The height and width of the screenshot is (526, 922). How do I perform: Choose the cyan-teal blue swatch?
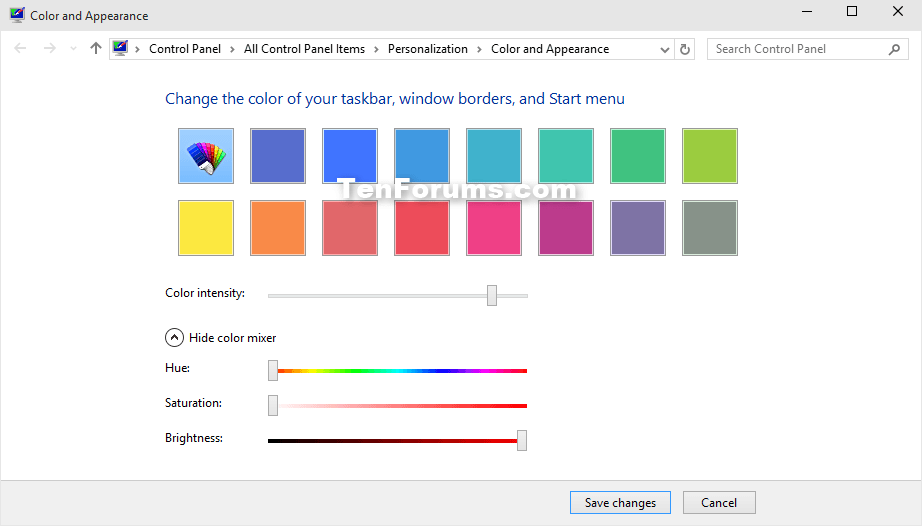(x=494, y=156)
